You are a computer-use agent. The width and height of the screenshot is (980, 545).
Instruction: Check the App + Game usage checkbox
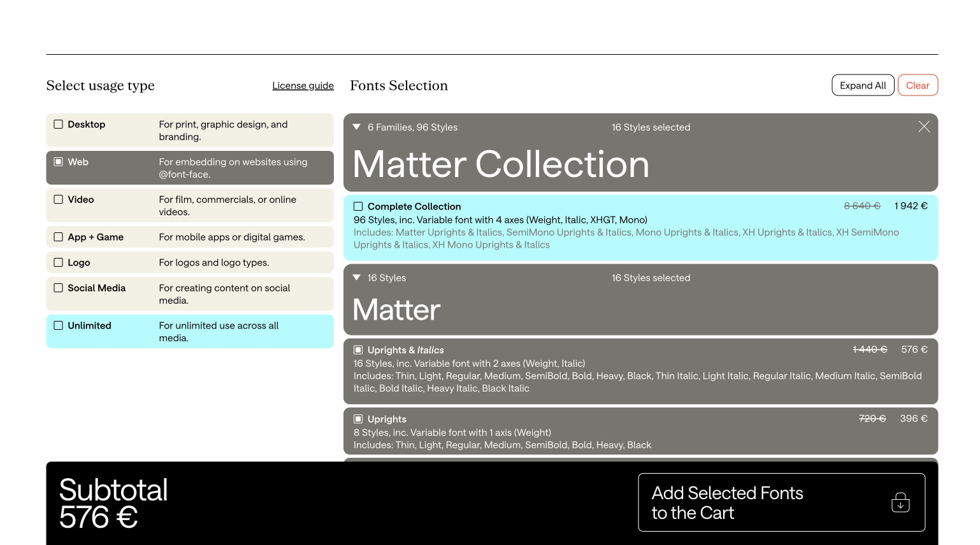(x=59, y=237)
